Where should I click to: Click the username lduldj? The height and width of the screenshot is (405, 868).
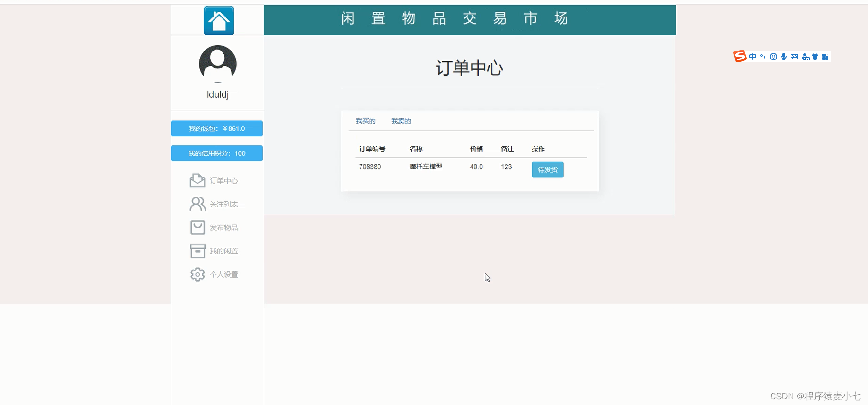(218, 94)
